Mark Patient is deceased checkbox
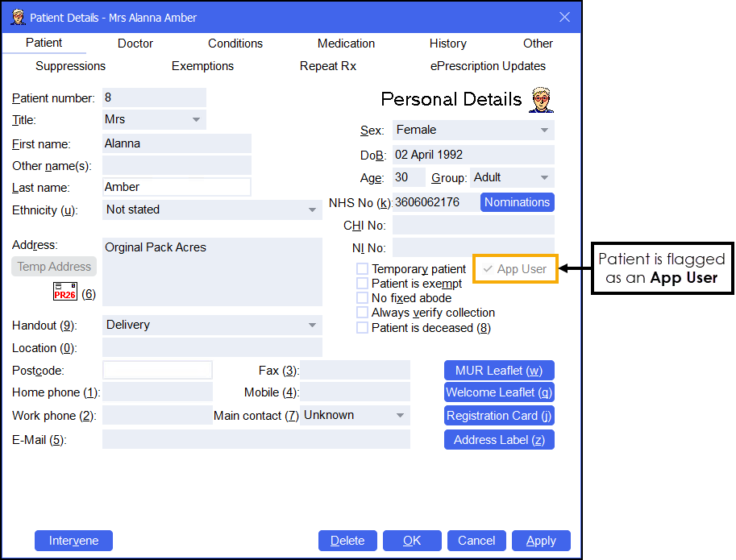736x560 pixels. pos(363,328)
